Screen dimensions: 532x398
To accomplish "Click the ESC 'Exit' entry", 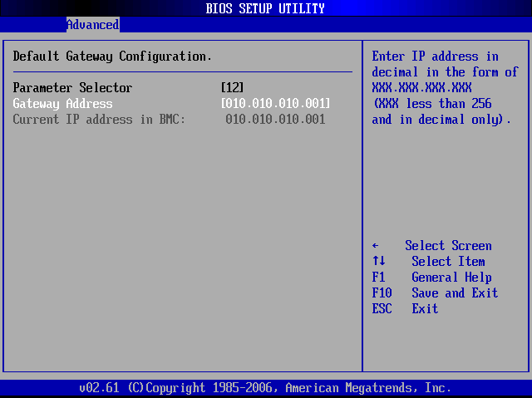I will pos(425,309).
